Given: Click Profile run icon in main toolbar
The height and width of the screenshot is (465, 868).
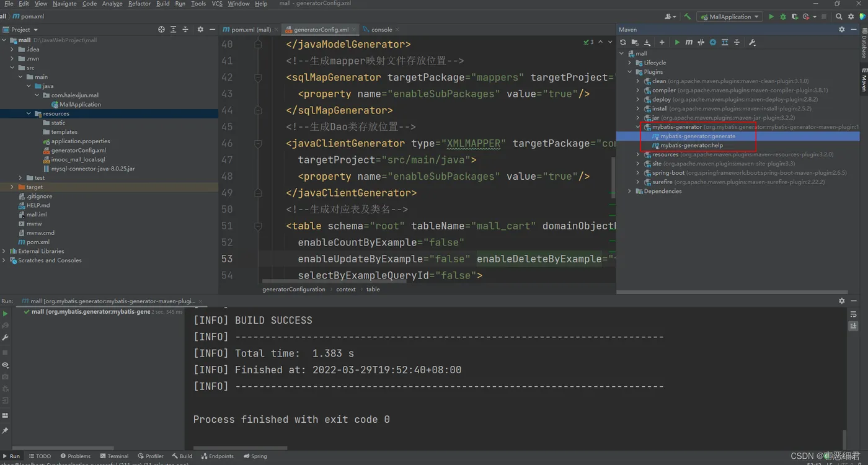Looking at the screenshot, I should tap(807, 17).
